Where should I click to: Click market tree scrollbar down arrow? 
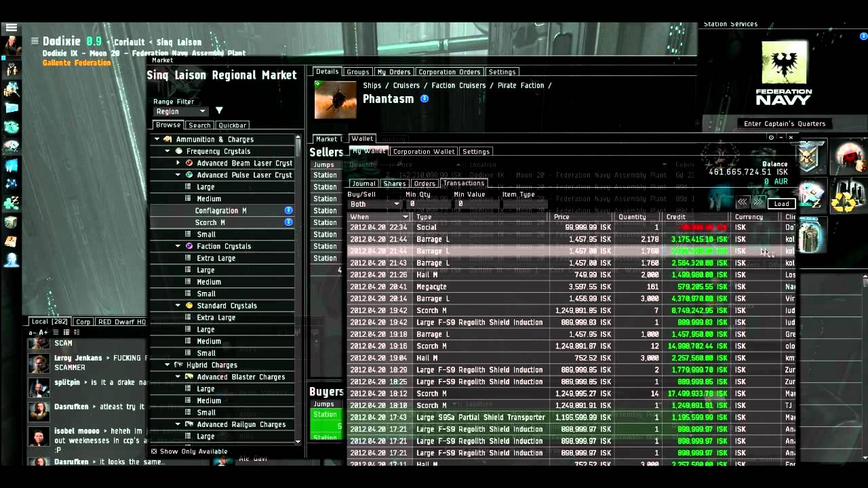click(298, 441)
